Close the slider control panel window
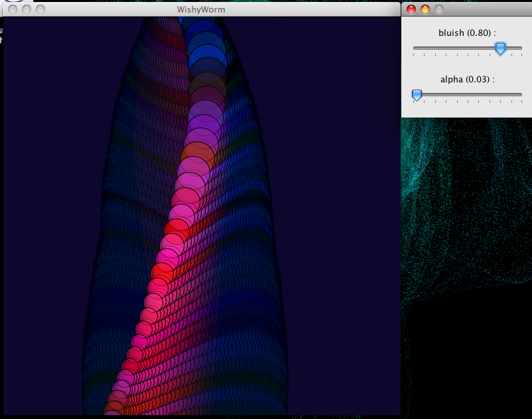Image resolution: width=532 pixels, height=419 pixels. point(411,9)
